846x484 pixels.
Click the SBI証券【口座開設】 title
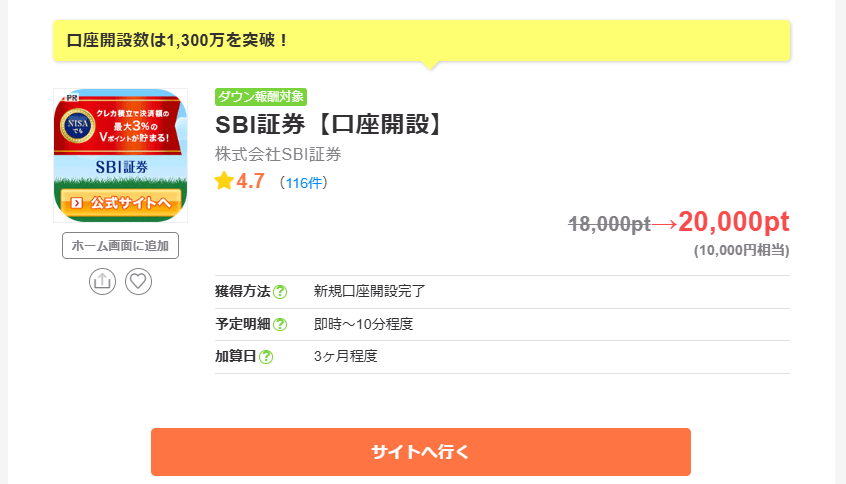point(329,125)
